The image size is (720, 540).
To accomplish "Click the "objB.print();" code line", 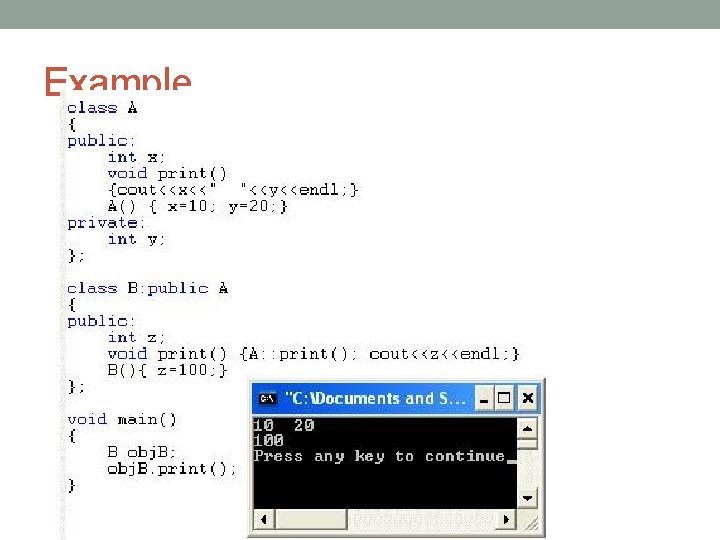I will click(172, 469).
